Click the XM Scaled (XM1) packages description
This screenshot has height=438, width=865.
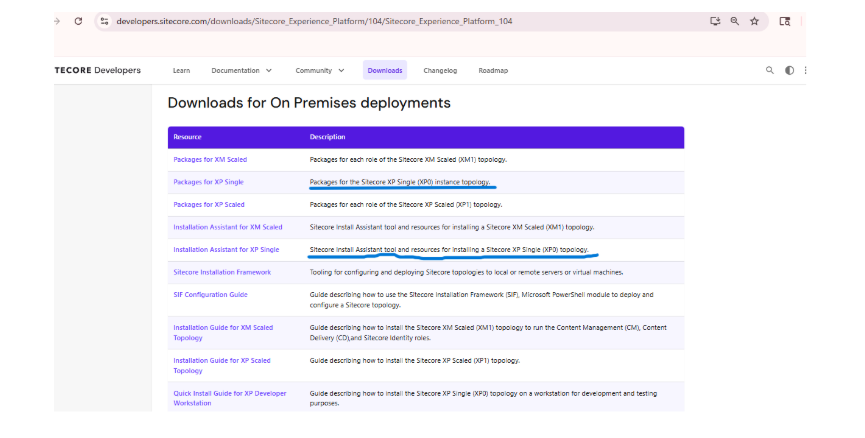click(408, 159)
